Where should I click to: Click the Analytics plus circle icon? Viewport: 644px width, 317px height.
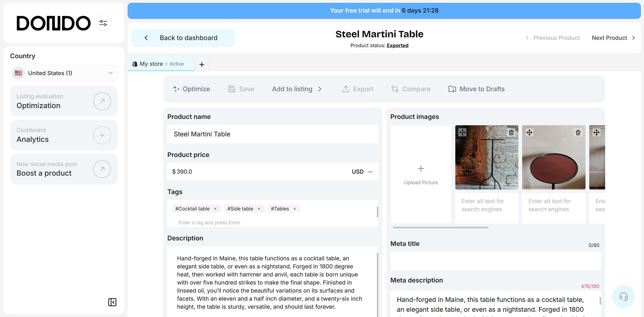(x=102, y=135)
